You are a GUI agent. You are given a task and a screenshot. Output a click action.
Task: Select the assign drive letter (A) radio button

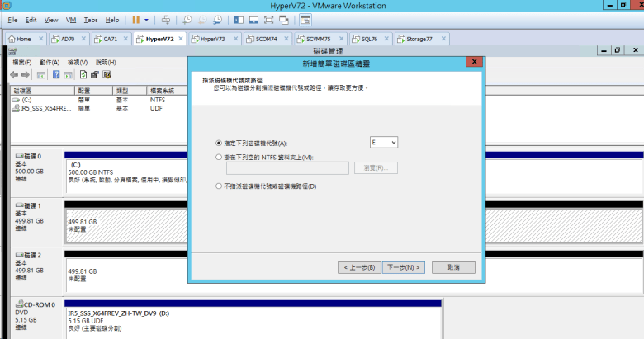pos(218,143)
